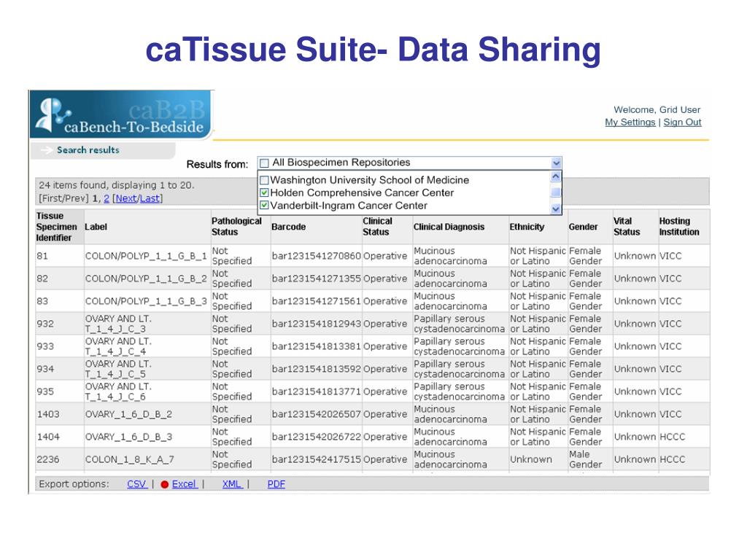
Task: Open My Settings link
Action: click(x=630, y=122)
